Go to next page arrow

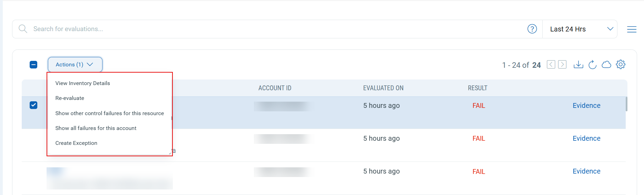[x=562, y=65]
